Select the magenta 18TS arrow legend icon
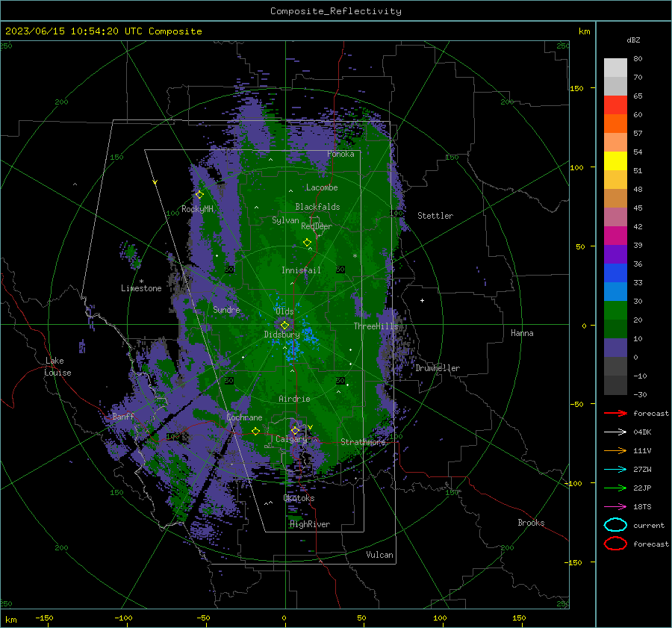 coord(615,507)
